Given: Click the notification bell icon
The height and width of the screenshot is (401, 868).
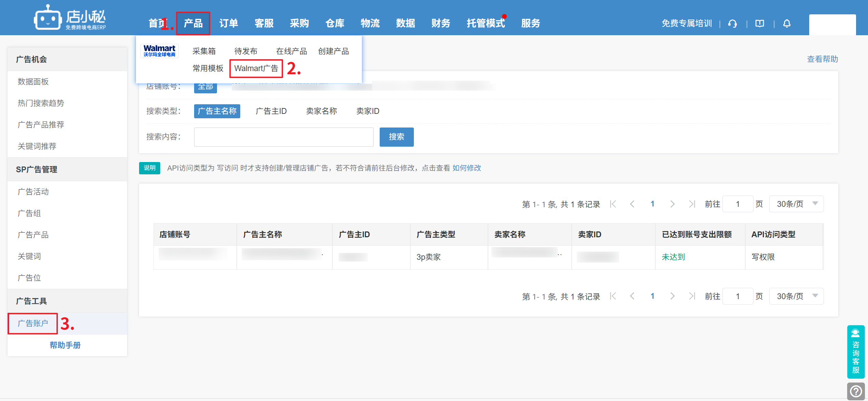Looking at the screenshot, I should point(787,24).
